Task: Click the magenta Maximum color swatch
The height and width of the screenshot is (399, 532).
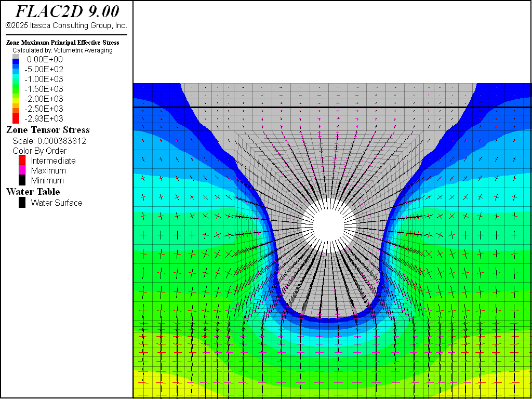Action: click(x=22, y=170)
